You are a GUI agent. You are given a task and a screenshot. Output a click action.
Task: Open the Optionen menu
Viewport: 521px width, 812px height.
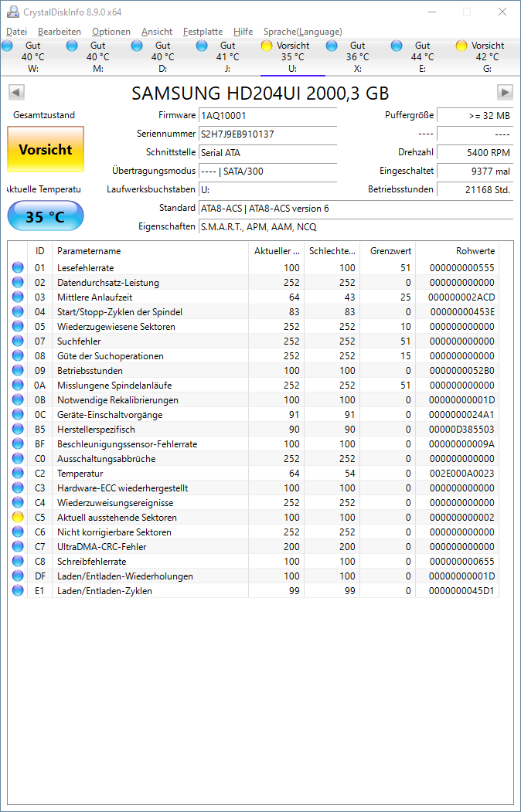111,32
